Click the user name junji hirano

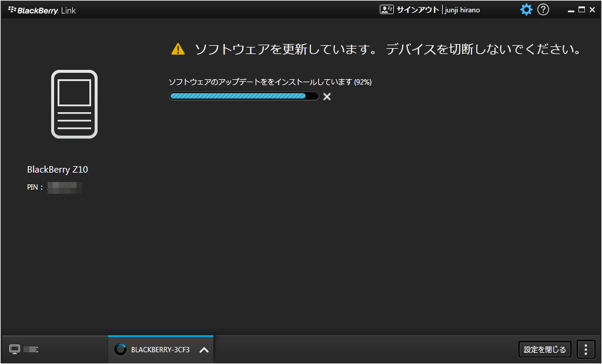pyautogui.click(x=462, y=10)
